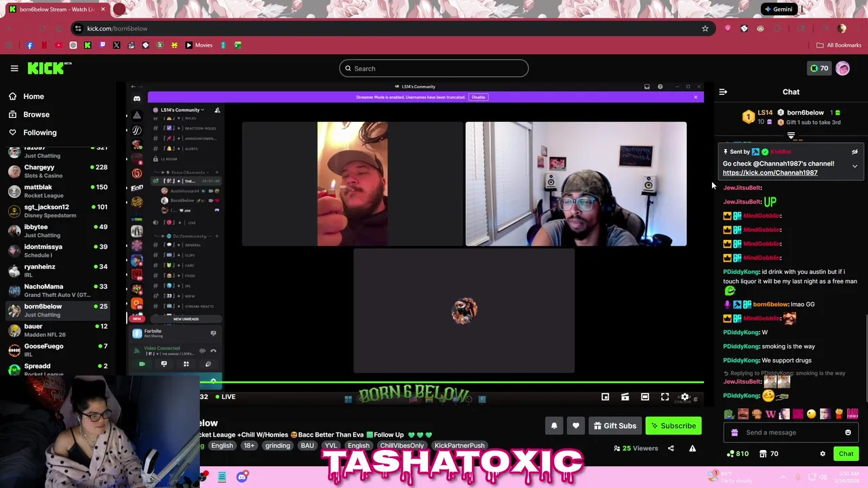Viewport: 868px width, 488px height.
Task: Open the gift icon in the message box
Action: coord(734,432)
